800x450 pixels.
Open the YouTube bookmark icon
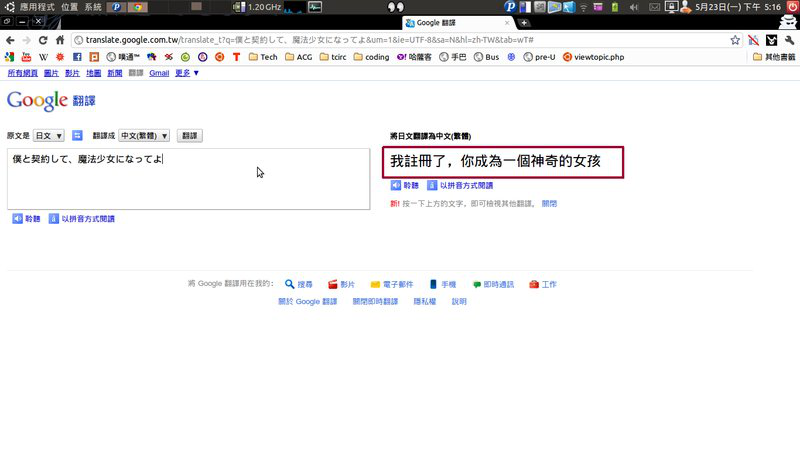(26, 57)
